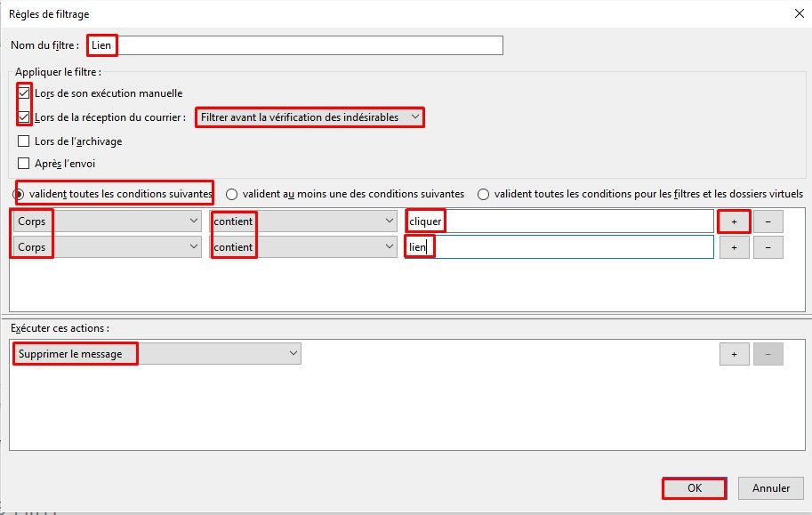Enable 'Lors de l'archivage' checkbox
The width and height of the screenshot is (812, 515).
click(x=24, y=141)
